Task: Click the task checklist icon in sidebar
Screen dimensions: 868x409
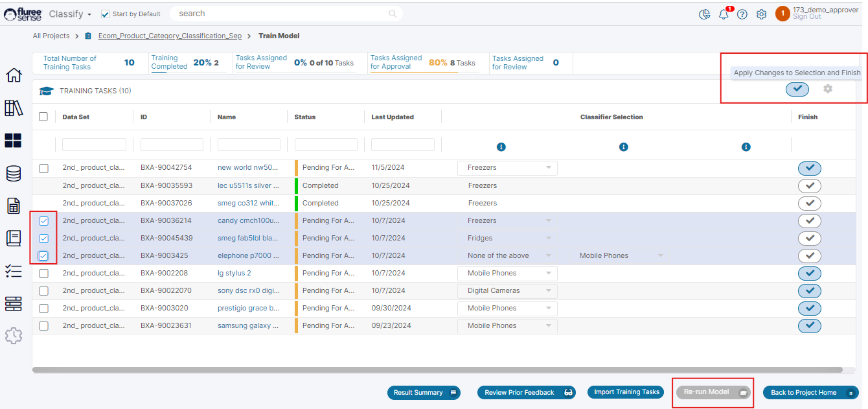Action: 13,271
